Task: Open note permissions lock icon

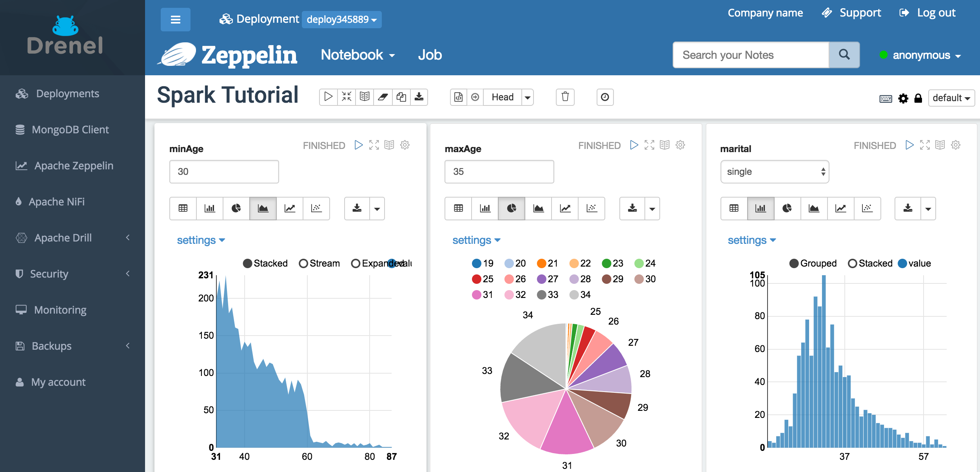Action: point(918,98)
